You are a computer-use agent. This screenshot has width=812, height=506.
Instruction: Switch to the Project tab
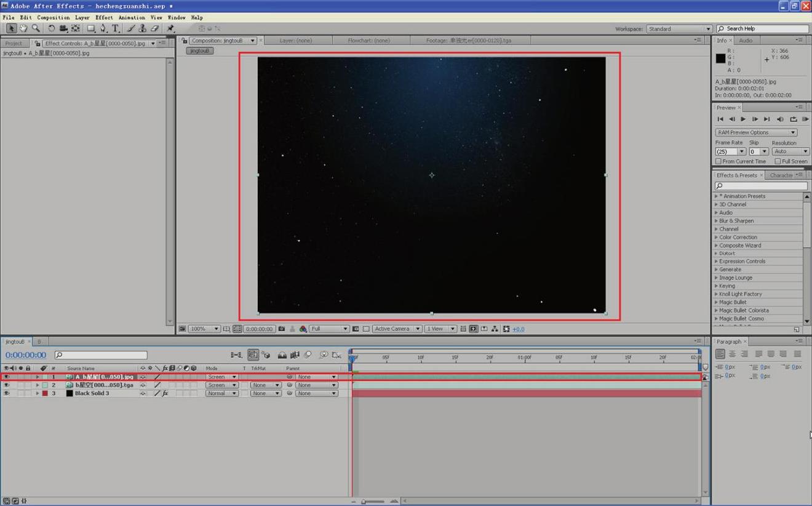pyautogui.click(x=14, y=44)
